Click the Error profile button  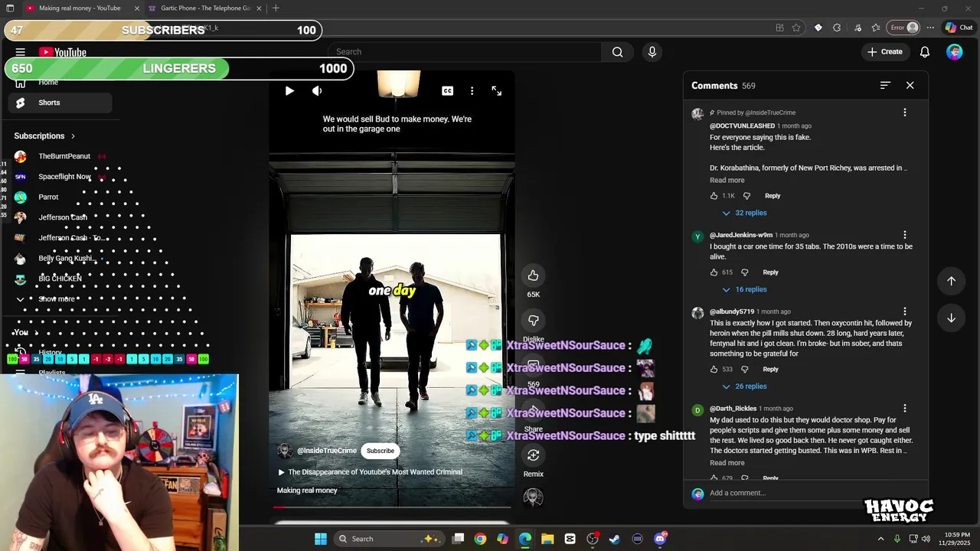coord(903,28)
